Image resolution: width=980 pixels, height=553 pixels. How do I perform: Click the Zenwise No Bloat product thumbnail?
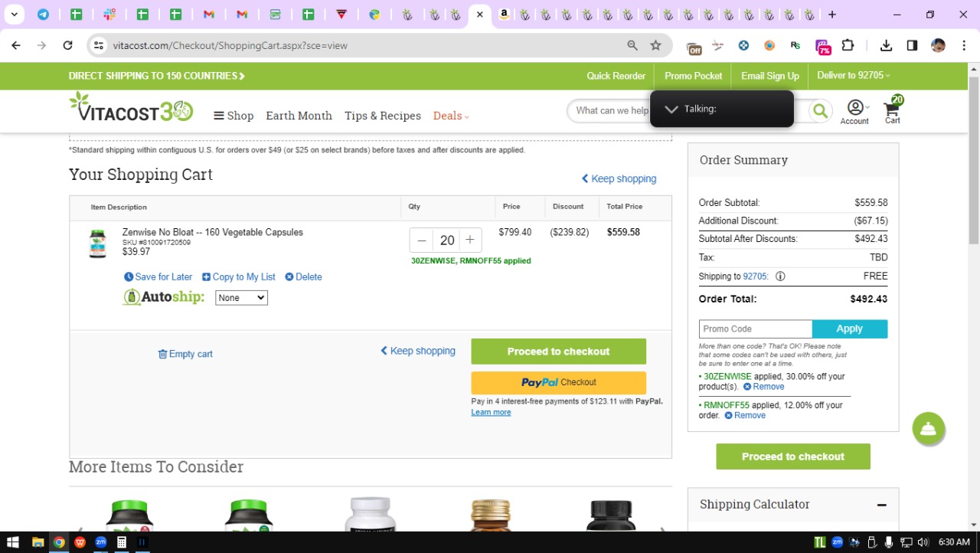(x=97, y=244)
